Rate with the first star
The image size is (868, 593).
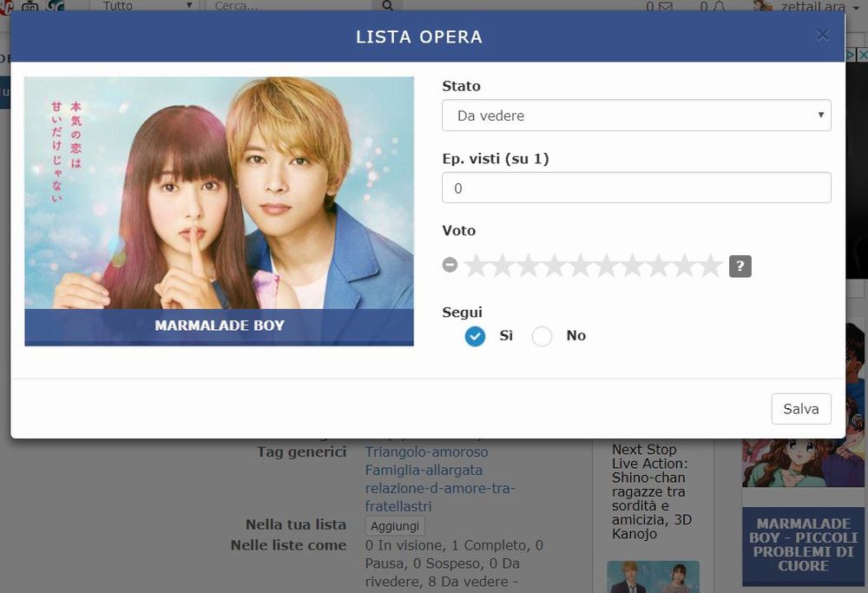(476, 266)
